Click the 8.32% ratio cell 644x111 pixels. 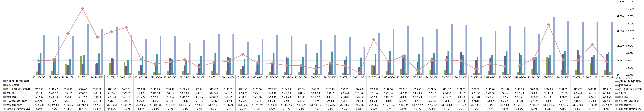[592, 109]
